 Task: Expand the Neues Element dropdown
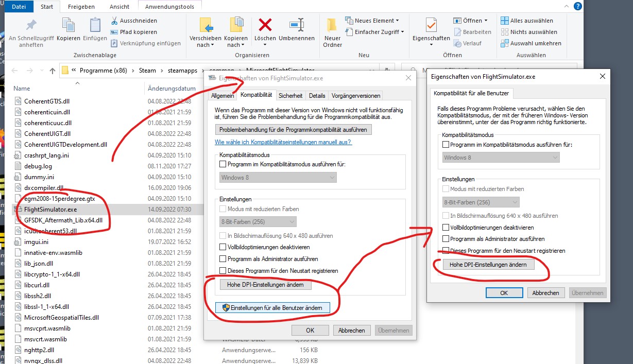pyautogui.click(x=377, y=21)
